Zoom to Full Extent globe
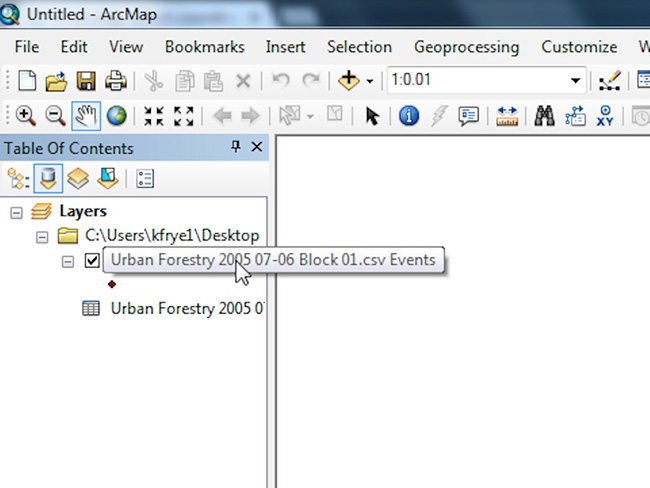Viewport: 650px width, 488px height. (x=116, y=116)
